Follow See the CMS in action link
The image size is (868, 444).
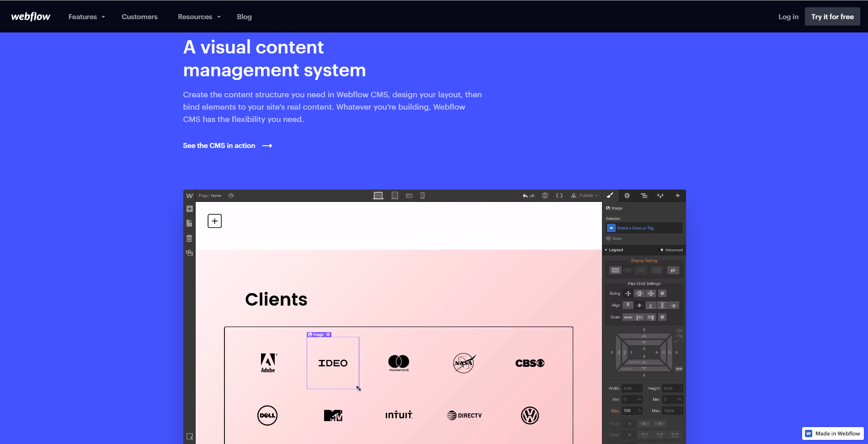[x=228, y=146]
